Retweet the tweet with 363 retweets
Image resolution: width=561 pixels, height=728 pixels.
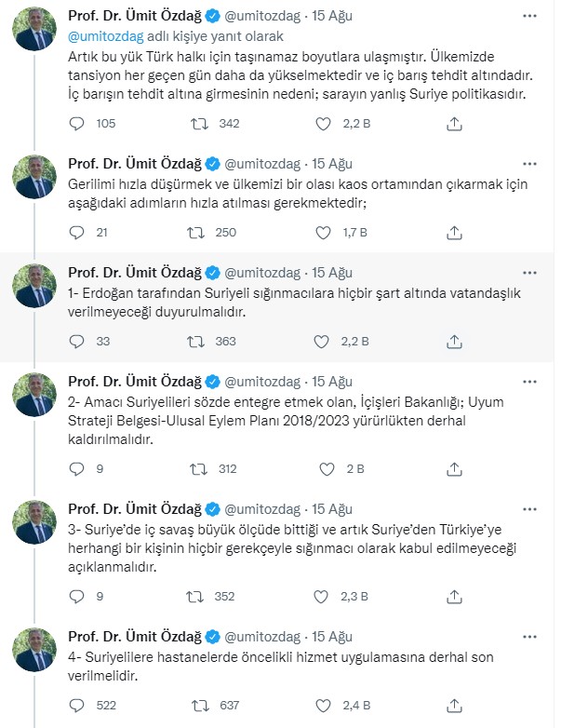coord(198,342)
